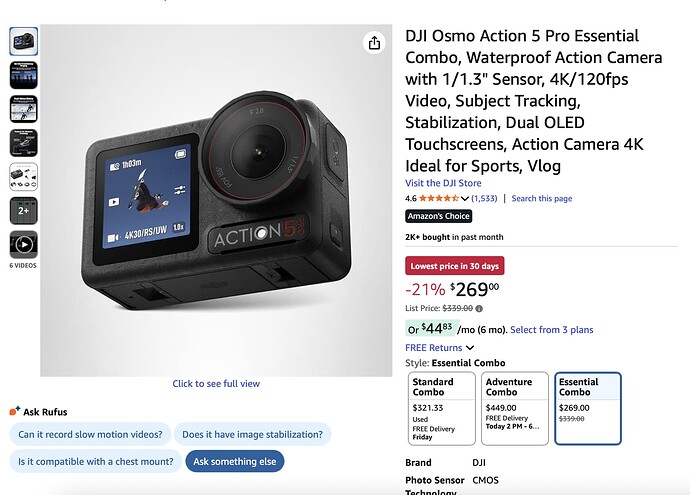Select the Standard Combo style option
690x495 pixels.
pos(443,408)
